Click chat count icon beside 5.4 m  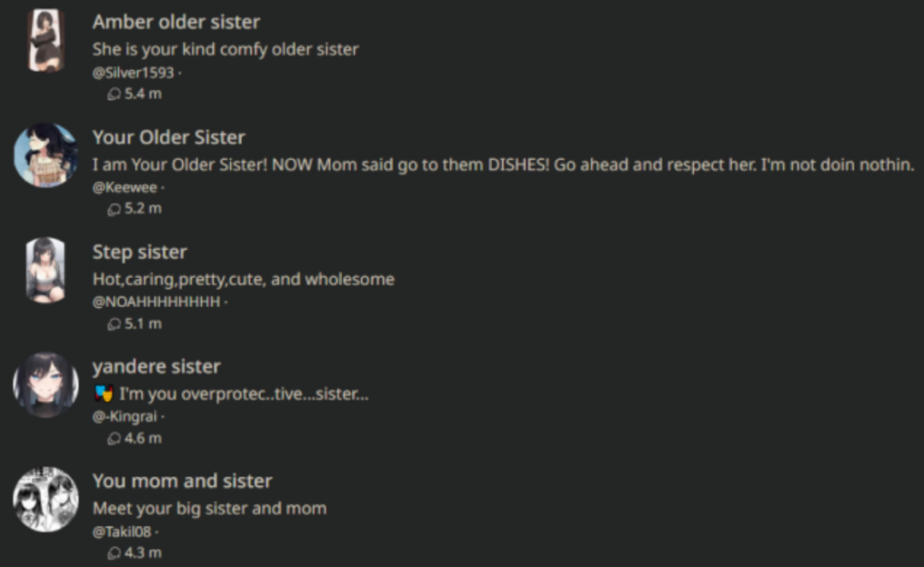coord(114,94)
